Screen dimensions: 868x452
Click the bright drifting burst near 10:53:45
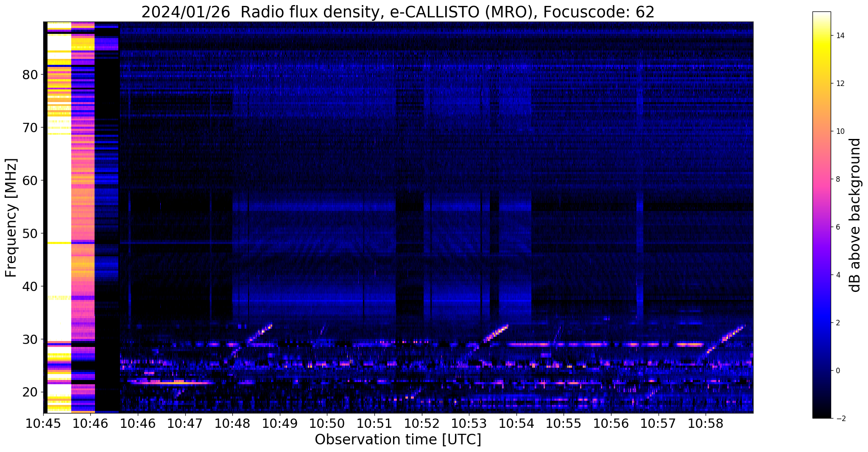495,333
